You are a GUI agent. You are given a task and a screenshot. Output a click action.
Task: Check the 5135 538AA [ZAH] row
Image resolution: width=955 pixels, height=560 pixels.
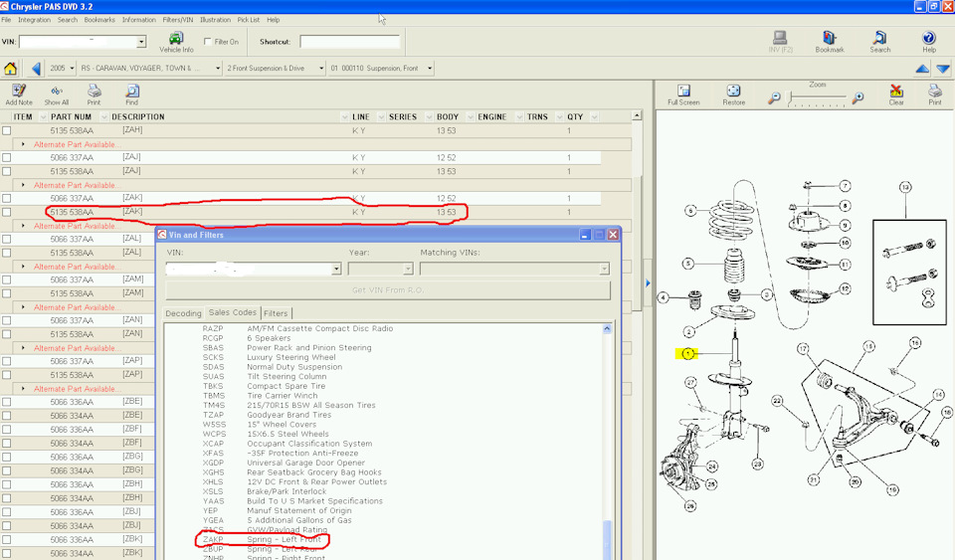tap(7, 131)
